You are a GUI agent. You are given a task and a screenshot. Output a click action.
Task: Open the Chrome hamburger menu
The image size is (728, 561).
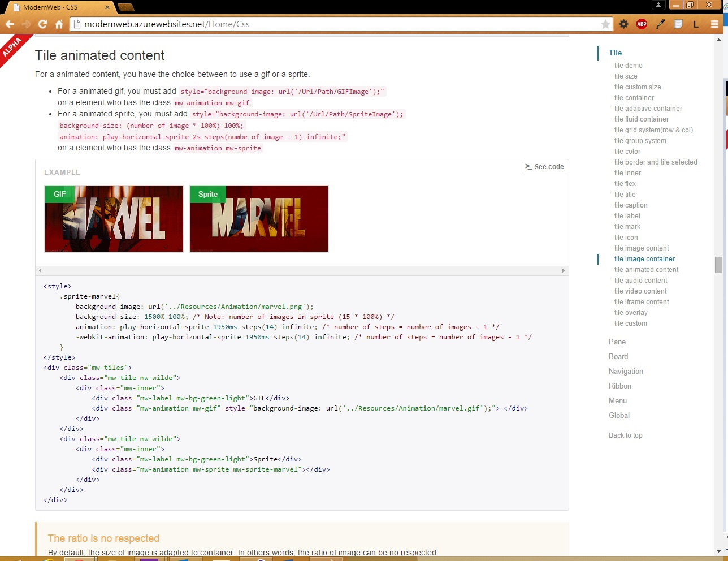click(714, 24)
